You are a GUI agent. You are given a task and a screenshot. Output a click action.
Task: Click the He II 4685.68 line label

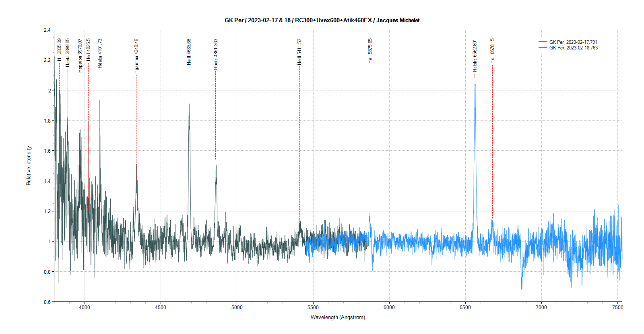(x=189, y=52)
